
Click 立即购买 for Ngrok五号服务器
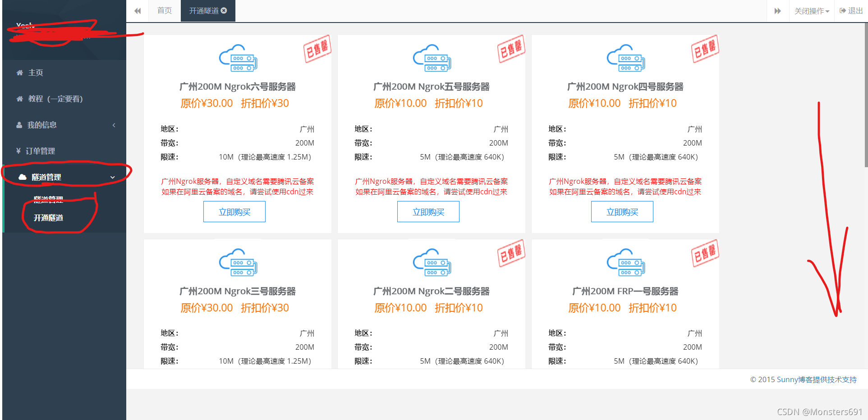pyautogui.click(x=428, y=212)
